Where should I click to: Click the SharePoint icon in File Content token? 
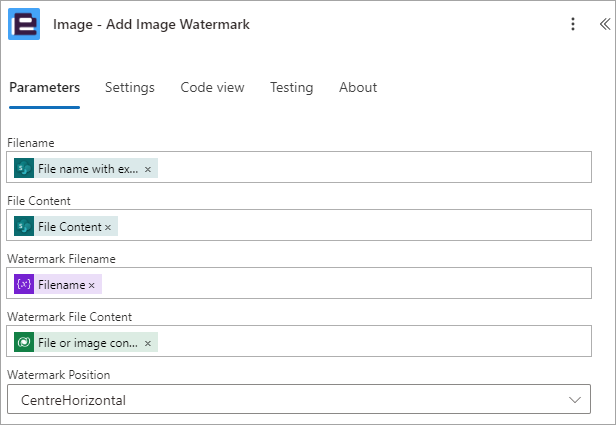24,226
